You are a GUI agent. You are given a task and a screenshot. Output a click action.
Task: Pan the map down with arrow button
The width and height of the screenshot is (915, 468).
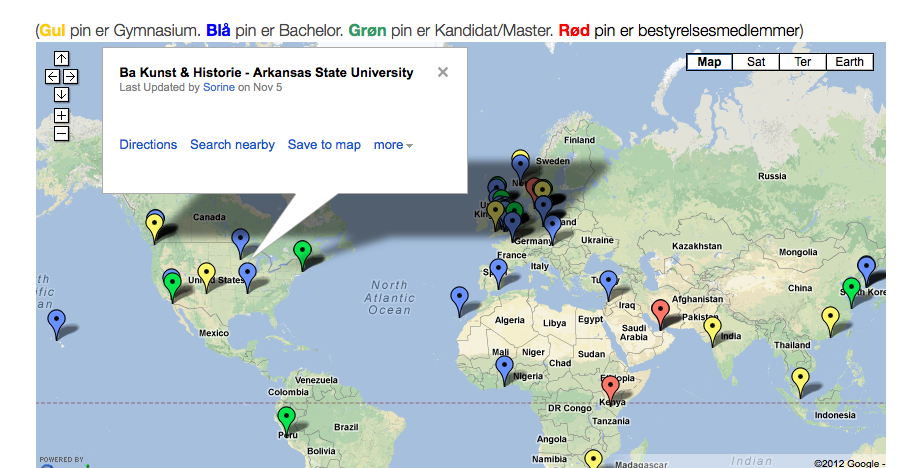tap(61, 95)
